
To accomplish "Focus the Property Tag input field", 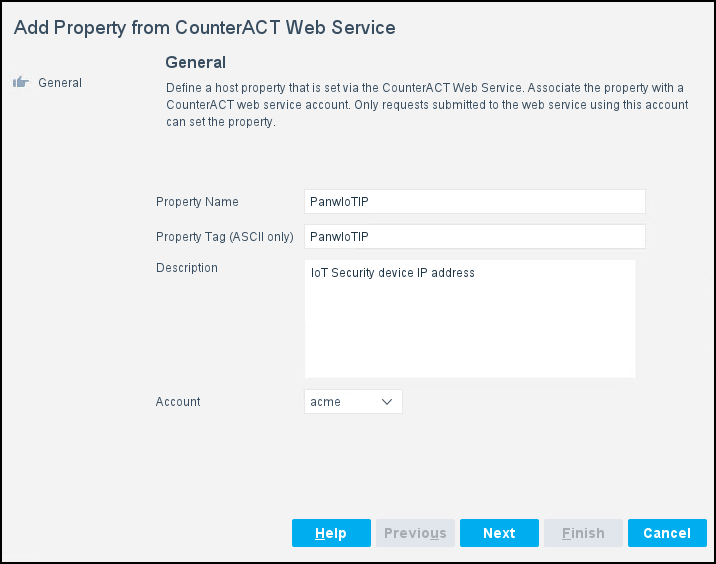I will pyautogui.click(x=474, y=237).
